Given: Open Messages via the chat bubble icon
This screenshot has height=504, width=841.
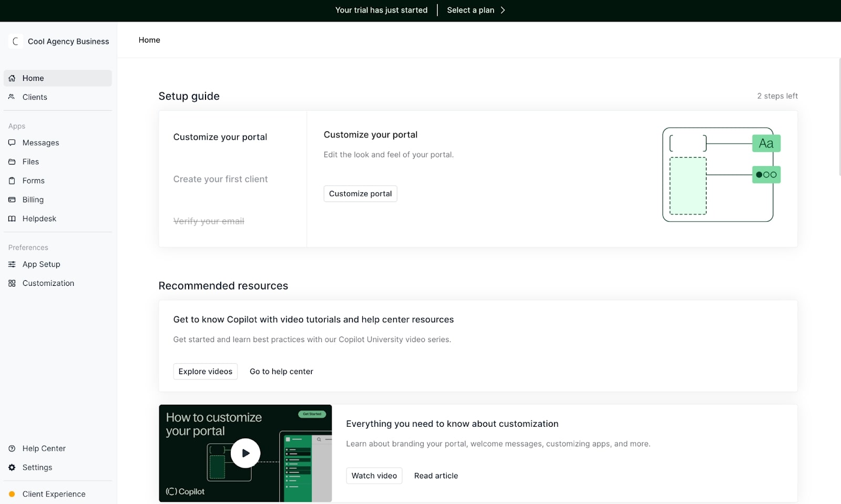Looking at the screenshot, I should tap(12, 143).
